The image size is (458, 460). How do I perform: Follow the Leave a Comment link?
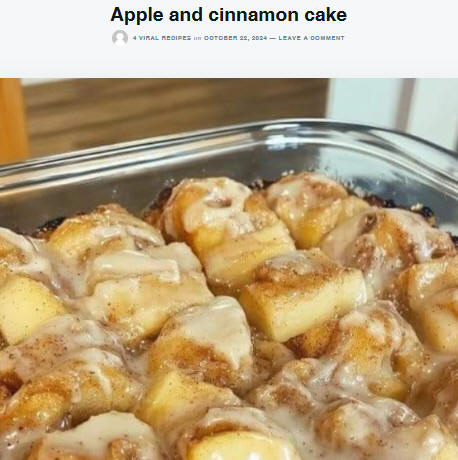pyautogui.click(x=311, y=38)
